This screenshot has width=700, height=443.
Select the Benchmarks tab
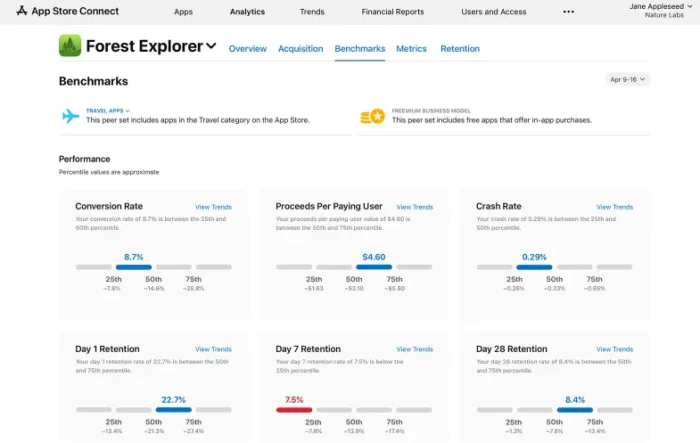(x=360, y=49)
